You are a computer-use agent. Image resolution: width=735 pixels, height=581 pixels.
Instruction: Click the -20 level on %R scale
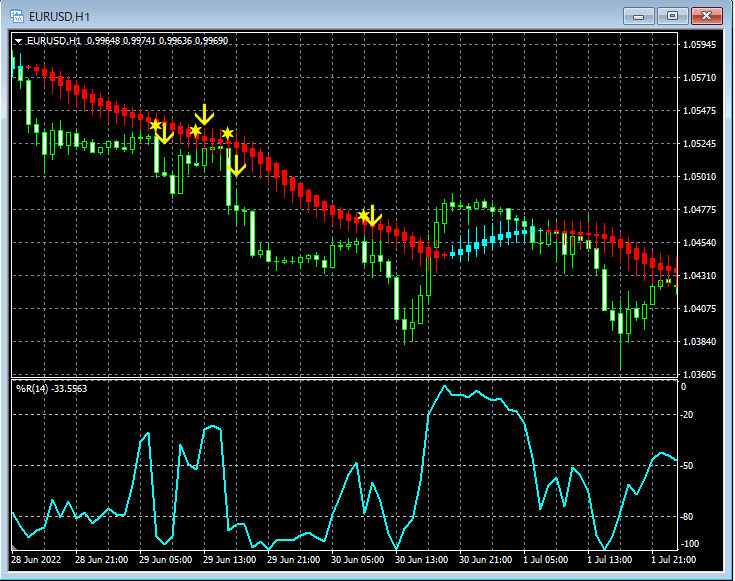(x=687, y=415)
